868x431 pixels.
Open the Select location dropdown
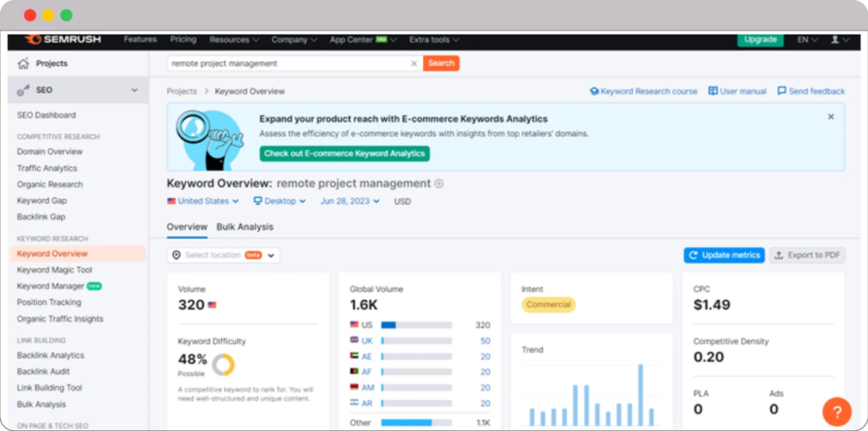tap(224, 255)
